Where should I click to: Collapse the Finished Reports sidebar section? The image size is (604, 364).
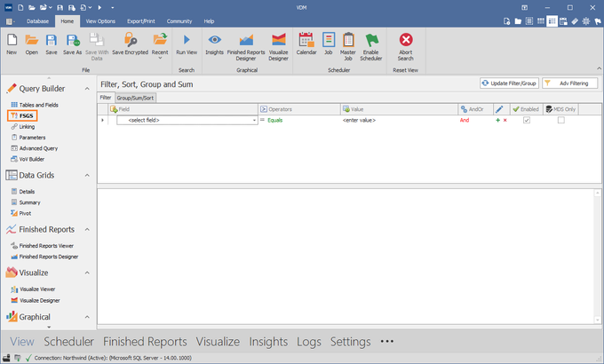[x=87, y=230]
